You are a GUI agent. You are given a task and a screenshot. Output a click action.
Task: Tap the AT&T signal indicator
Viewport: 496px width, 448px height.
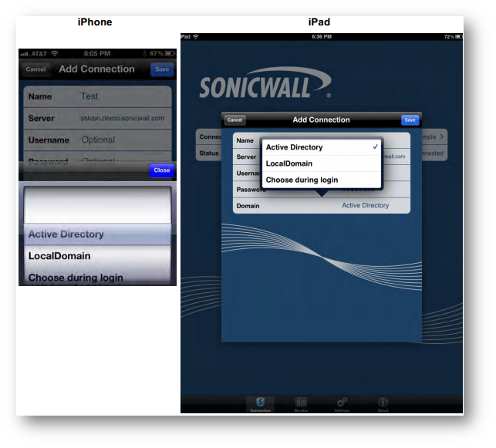click(34, 53)
